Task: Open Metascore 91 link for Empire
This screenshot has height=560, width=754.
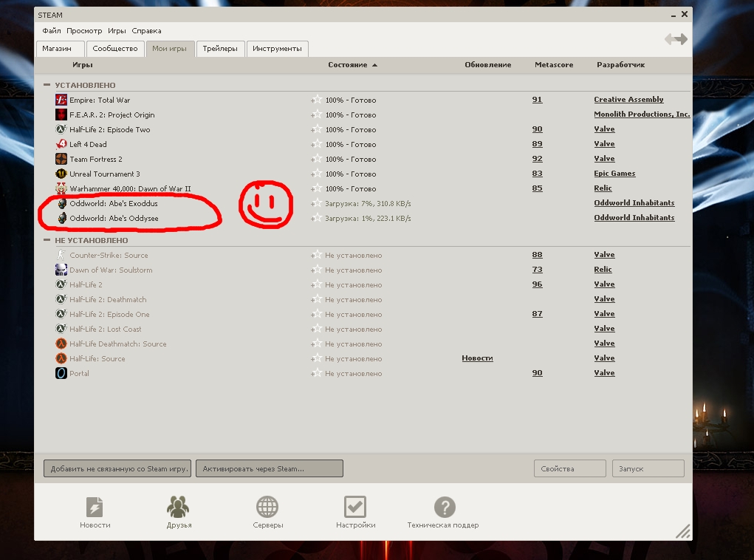Action: tap(537, 100)
